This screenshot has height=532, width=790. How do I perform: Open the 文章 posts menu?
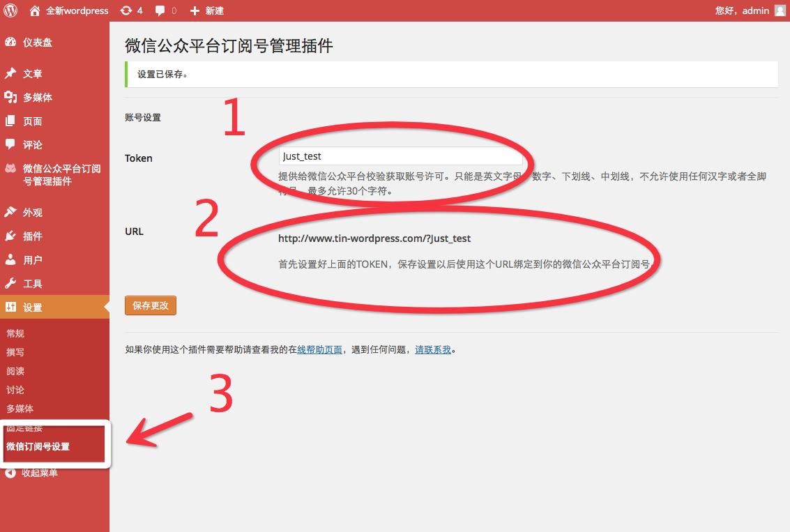point(33,73)
